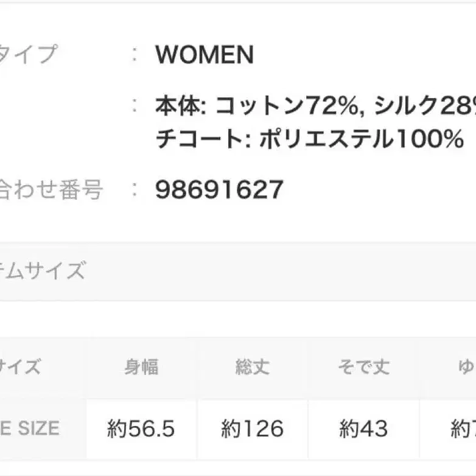Select inquiry number 98691627
This screenshot has height=476, width=476.
pyautogui.click(x=220, y=190)
